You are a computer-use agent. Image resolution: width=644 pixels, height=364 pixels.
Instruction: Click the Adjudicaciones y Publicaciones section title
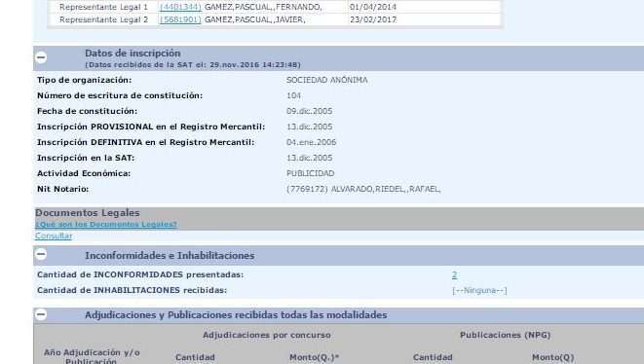coord(236,314)
